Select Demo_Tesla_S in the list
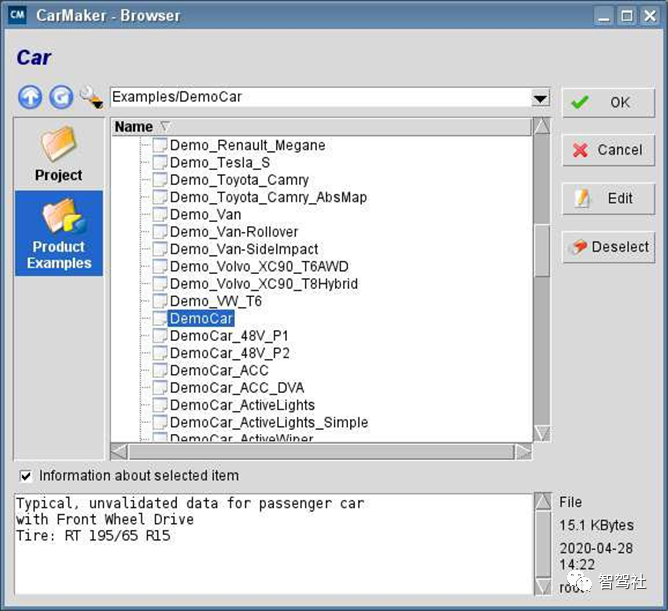 click(x=220, y=163)
